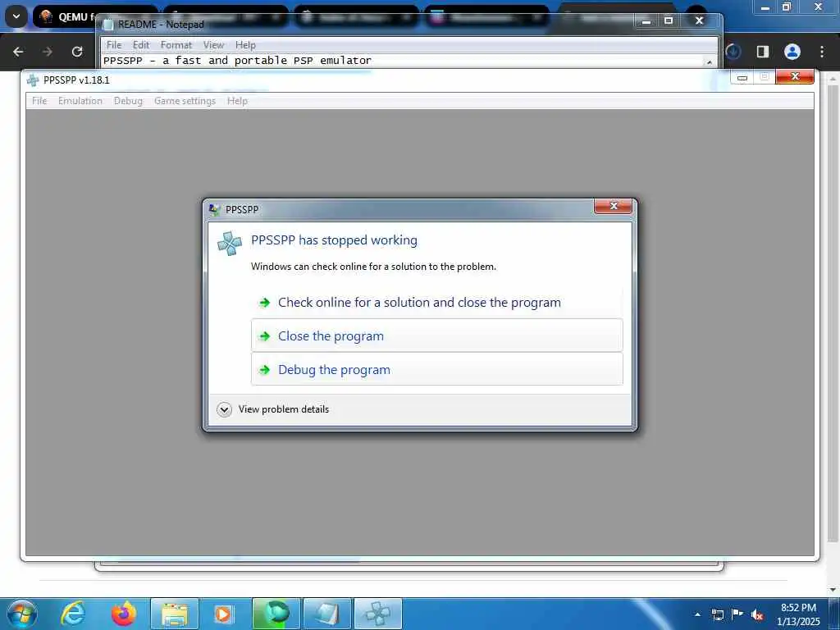Viewport: 840px width, 630px height.
Task: Click PPSSPP title bar icon
Action: pyautogui.click(x=33, y=80)
